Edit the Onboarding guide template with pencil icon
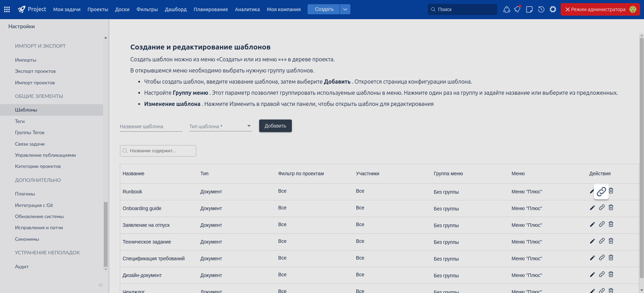The width and height of the screenshot is (644, 293). [592, 208]
